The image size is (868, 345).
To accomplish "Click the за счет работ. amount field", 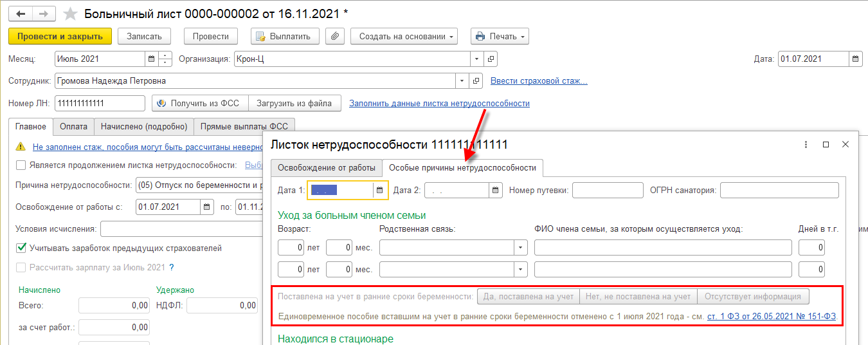I will tap(114, 328).
